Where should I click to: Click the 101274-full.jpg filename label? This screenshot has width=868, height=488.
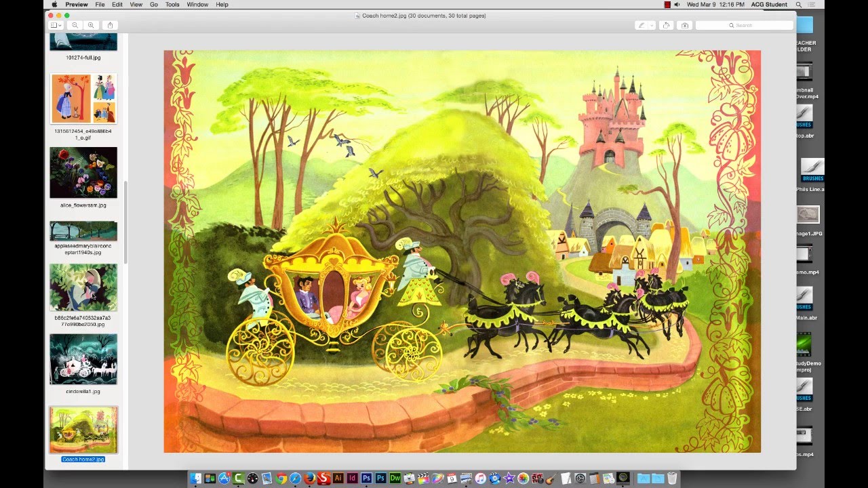click(x=83, y=58)
